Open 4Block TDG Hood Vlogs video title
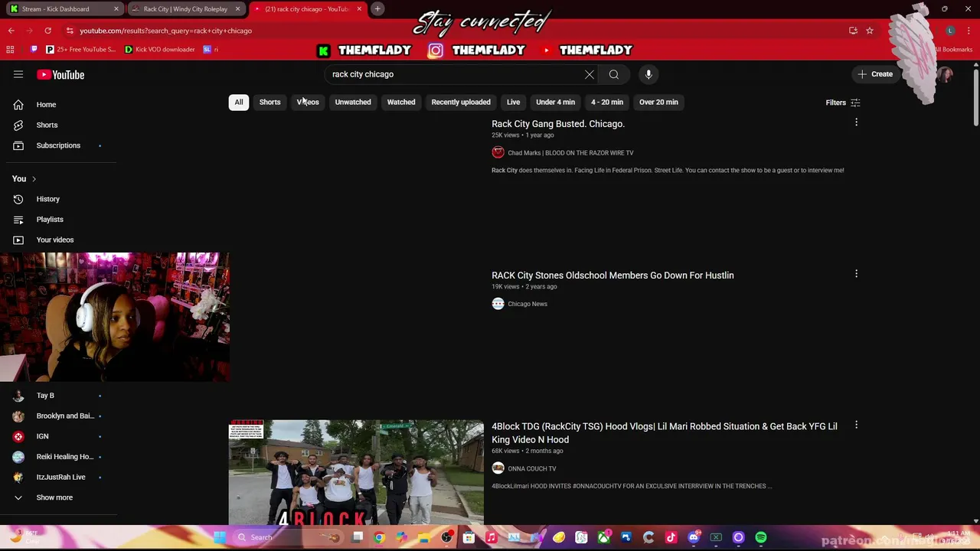Screen dimensions: 980x551 pyautogui.click(x=665, y=433)
